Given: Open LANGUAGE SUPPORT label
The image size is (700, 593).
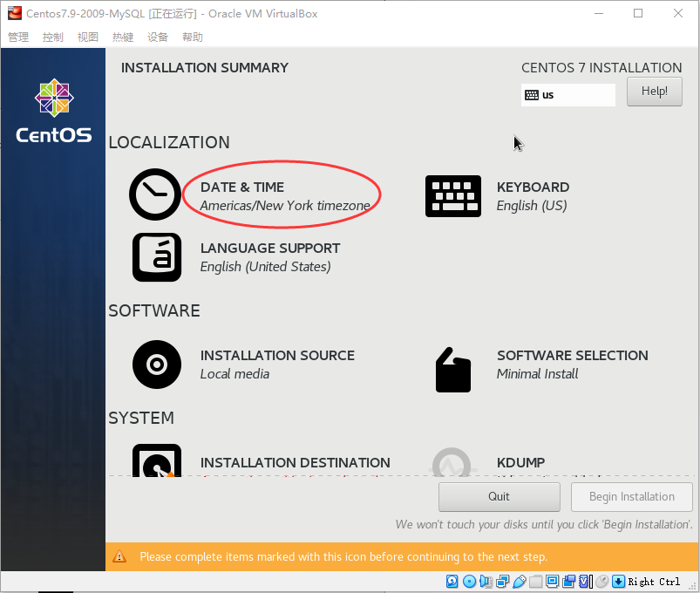Looking at the screenshot, I should pos(270,249).
